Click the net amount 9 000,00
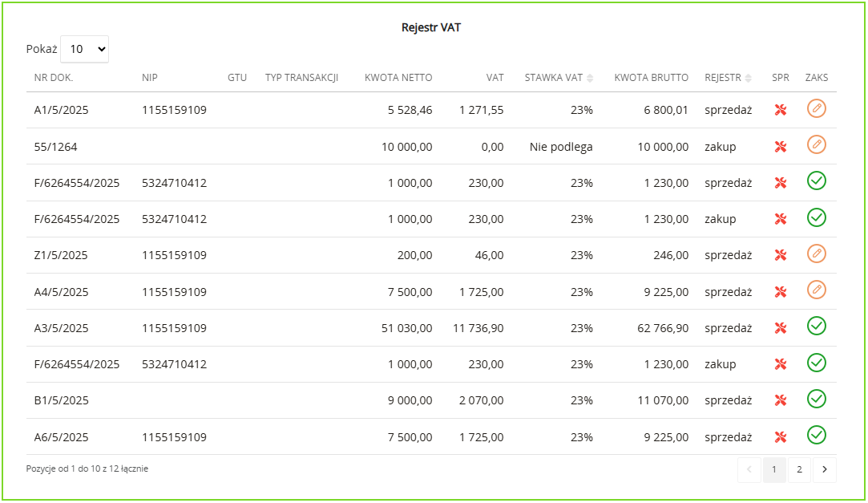The image size is (868, 503). pyautogui.click(x=410, y=400)
